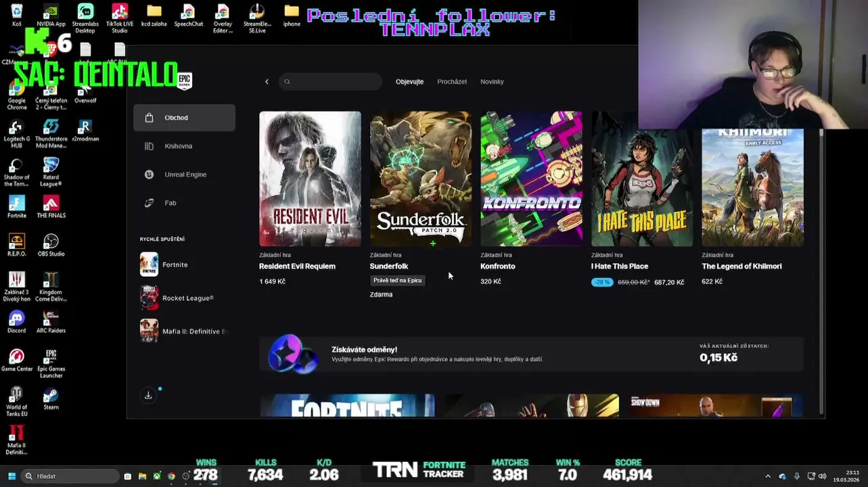Click The Legend of Khiimori title
Image resolution: width=868 pixels, height=487 pixels.
pos(741,266)
